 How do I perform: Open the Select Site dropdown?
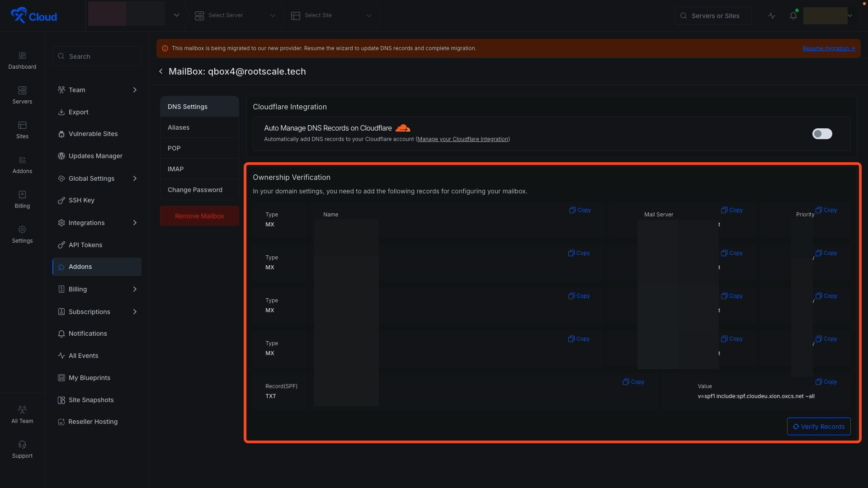pyautogui.click(x=331, y=15)
